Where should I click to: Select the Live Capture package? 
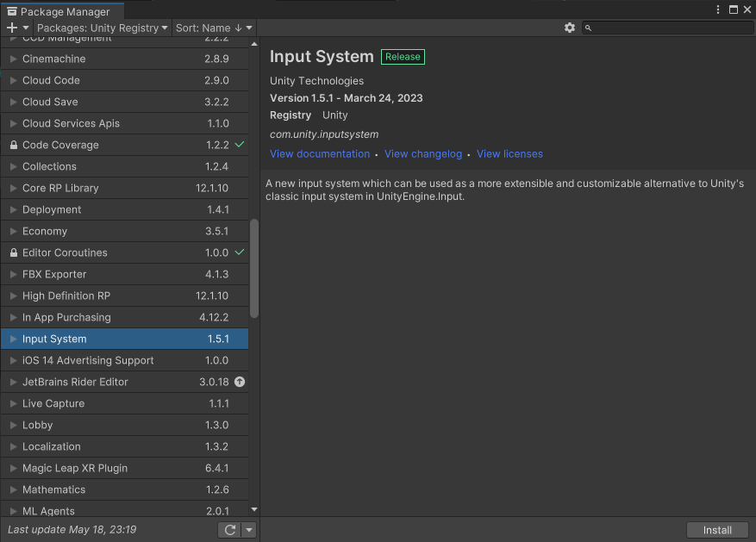[x=124, y=403]
